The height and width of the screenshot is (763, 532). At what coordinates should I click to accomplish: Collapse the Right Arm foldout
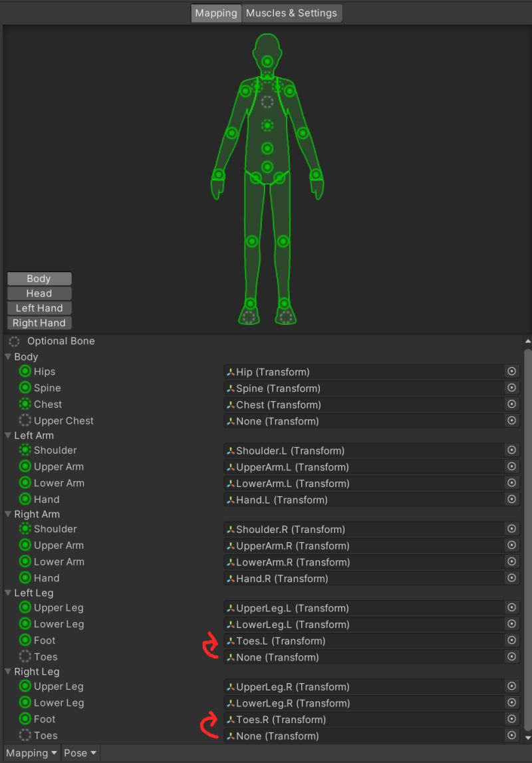click(8, 514)
